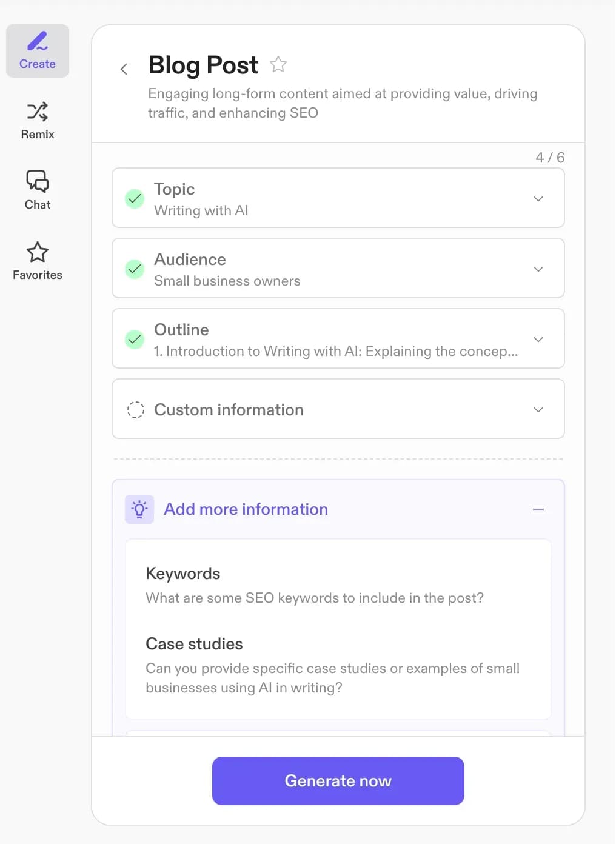Image resolution: width=616 pixels, height=844 pixels.
Task: Click the SEO keywords question text
Action: pyautogui.click(x=315, y=598)
